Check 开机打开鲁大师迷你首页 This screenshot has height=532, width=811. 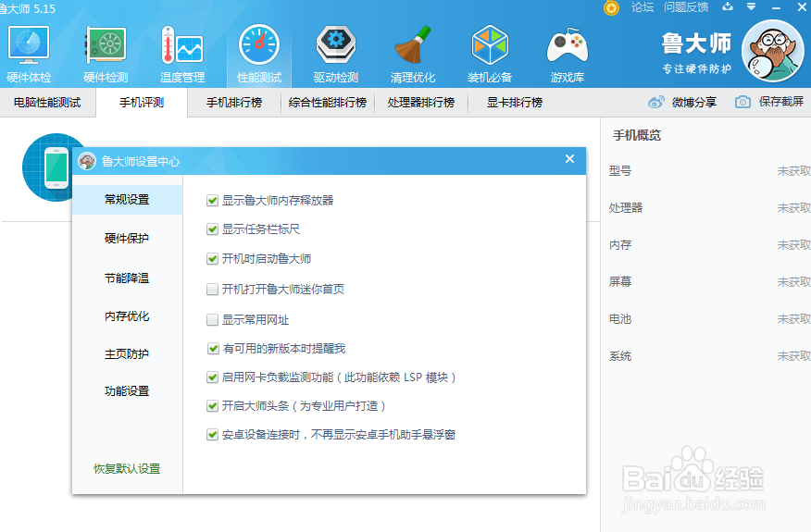coord(212,289)
